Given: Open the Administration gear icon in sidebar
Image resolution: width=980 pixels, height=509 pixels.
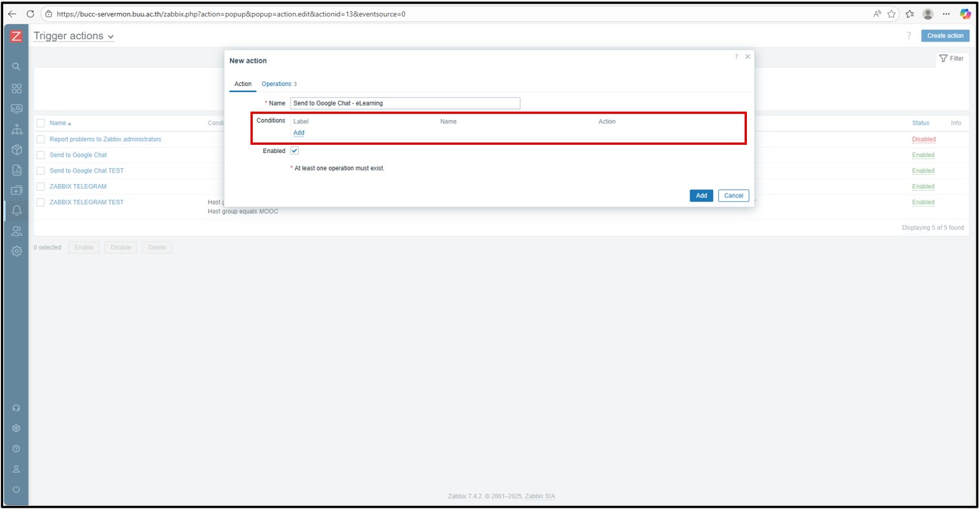Looking at the screenshot, I should pyautogui.click(x=17, y=251).
